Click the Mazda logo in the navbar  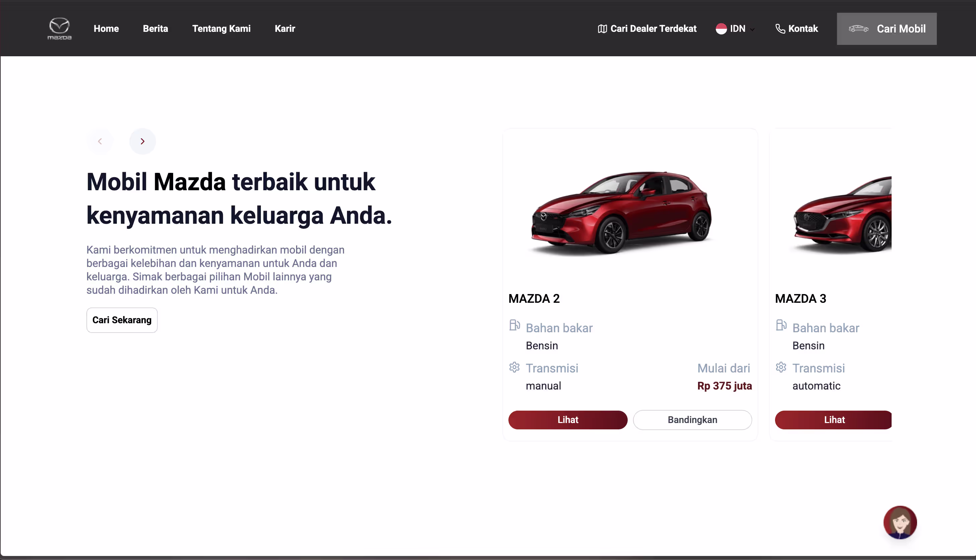tap(60, 28)
